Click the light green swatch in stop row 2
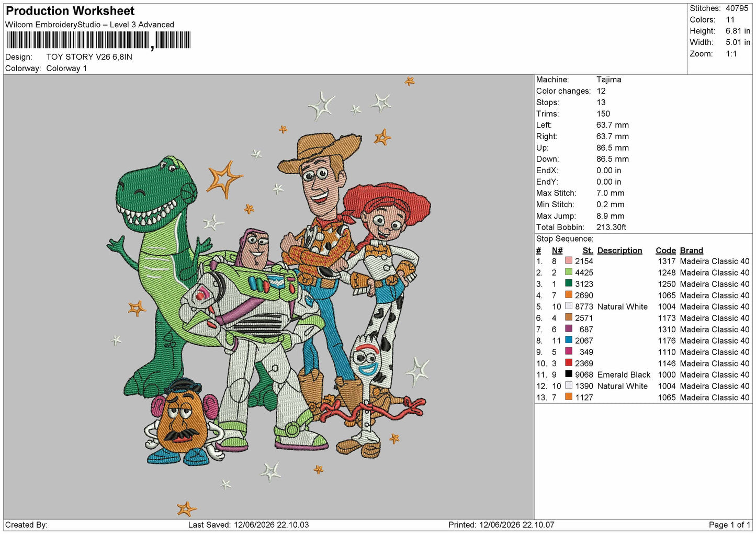The height and width of the screenshot is (534, 756). pyautogui.click(x=569, y=272)
